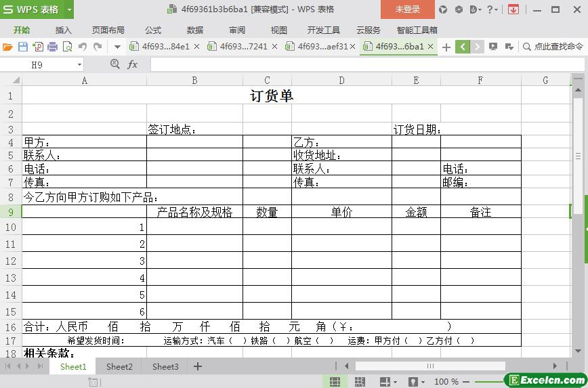Go to previous document tab with green arrow
The width and height of the screenshot is (588, 388).
point(463,47)
